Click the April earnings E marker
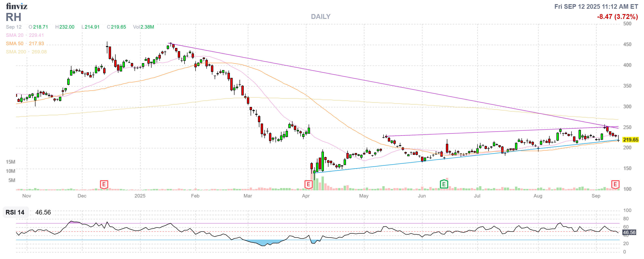This screenshot has width=644, height=259. coord(308,185)
